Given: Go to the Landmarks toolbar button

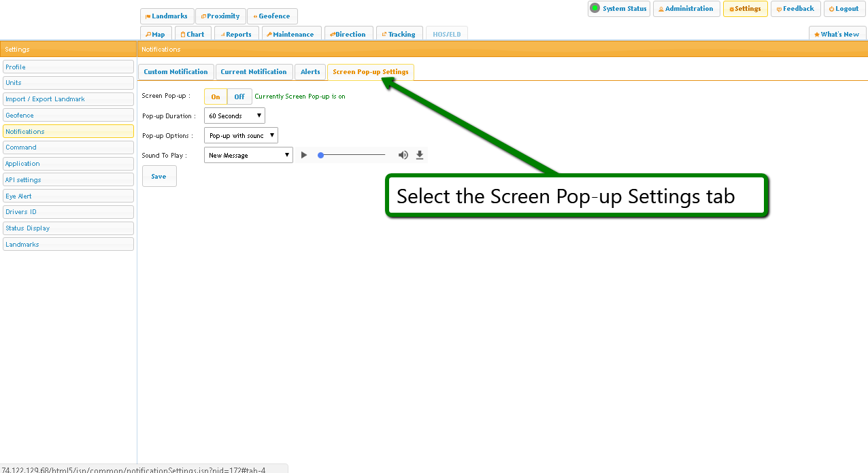Looking at the screenshot, I should pos(167,16).
